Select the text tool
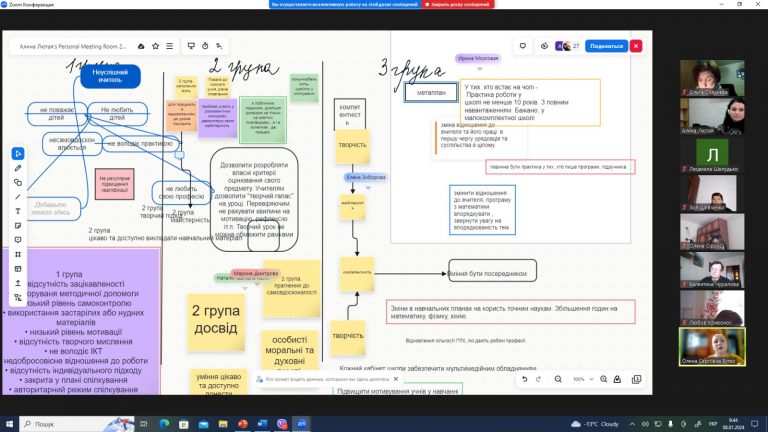This screenshot has width=768, height=432. coord(18,211)
